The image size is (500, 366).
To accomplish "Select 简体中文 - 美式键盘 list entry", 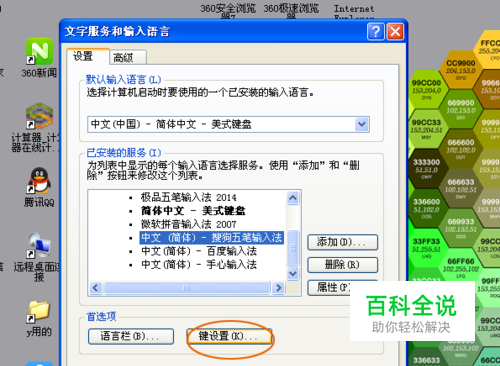I will tap(193, 211).
